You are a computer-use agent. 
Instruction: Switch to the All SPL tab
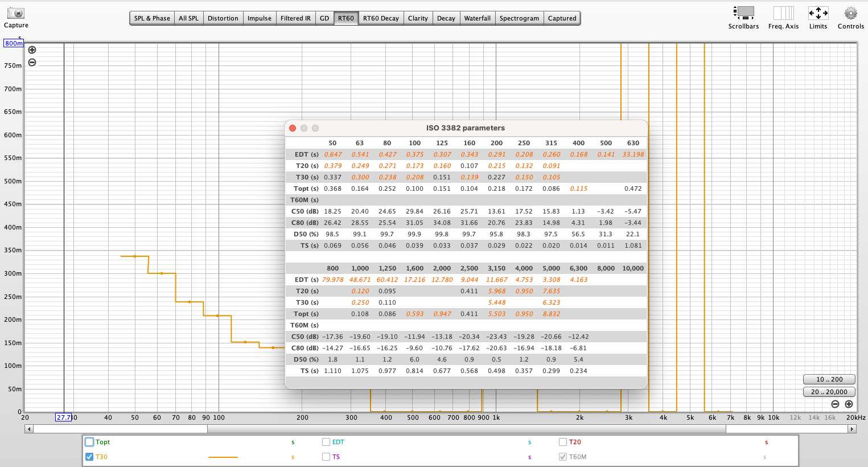point(188,18)
